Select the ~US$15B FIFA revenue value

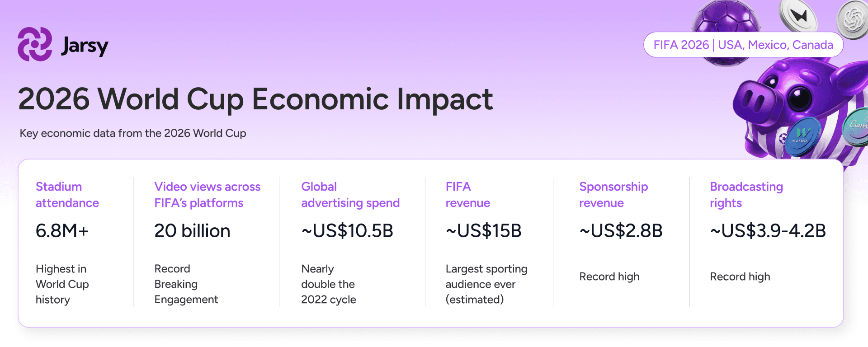(484, 231)
